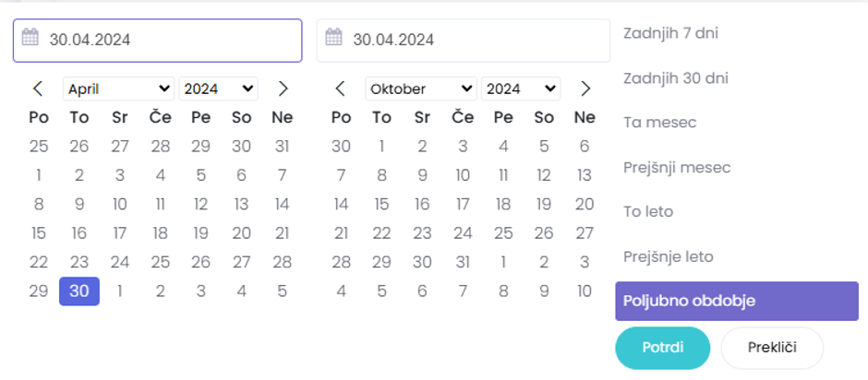The image size is (868, 380).
Task: Pick the To leto range option
Action: coord(648,211)
